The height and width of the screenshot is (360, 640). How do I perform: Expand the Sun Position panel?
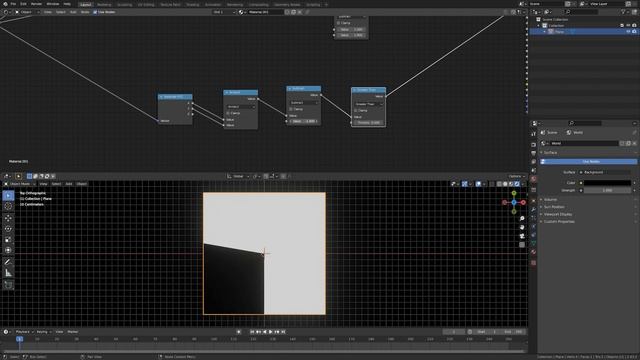pos(554,207)
